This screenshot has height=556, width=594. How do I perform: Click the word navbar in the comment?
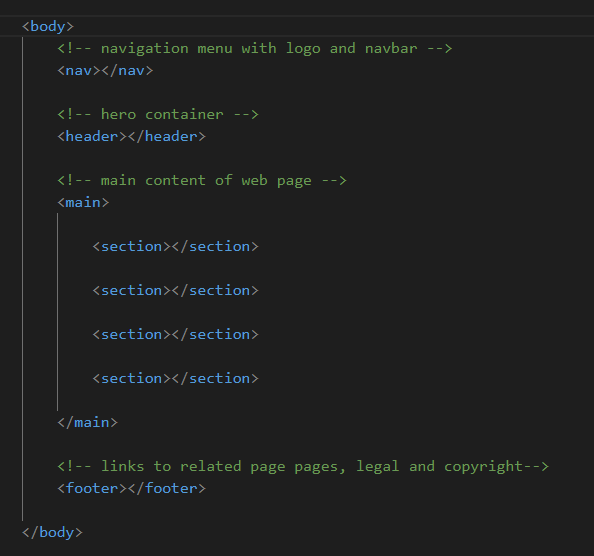[391, 48]
